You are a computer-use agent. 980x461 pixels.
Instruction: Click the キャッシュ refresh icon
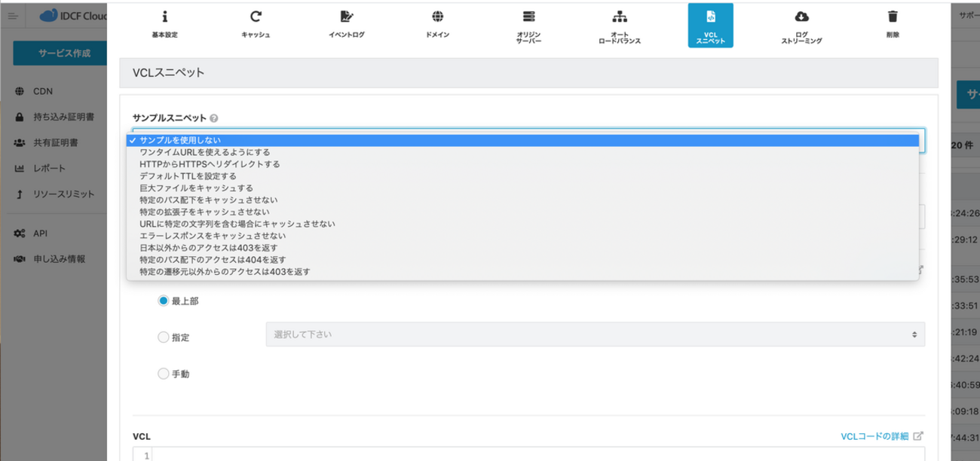tap(256, 17)
